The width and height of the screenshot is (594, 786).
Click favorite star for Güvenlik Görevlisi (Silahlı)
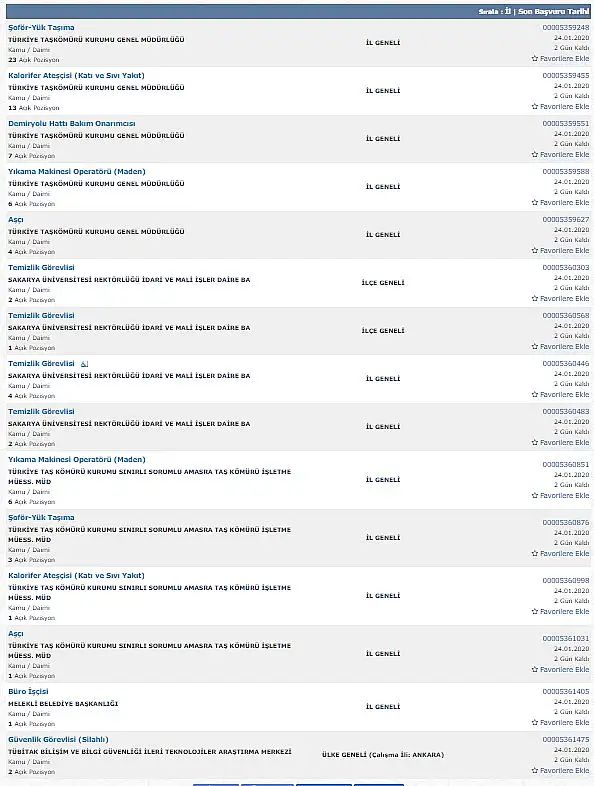534,770
